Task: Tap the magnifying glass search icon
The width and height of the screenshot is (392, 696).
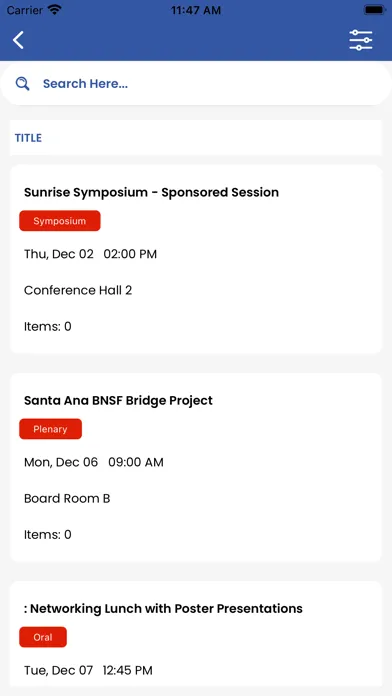Action: [23, 83]
